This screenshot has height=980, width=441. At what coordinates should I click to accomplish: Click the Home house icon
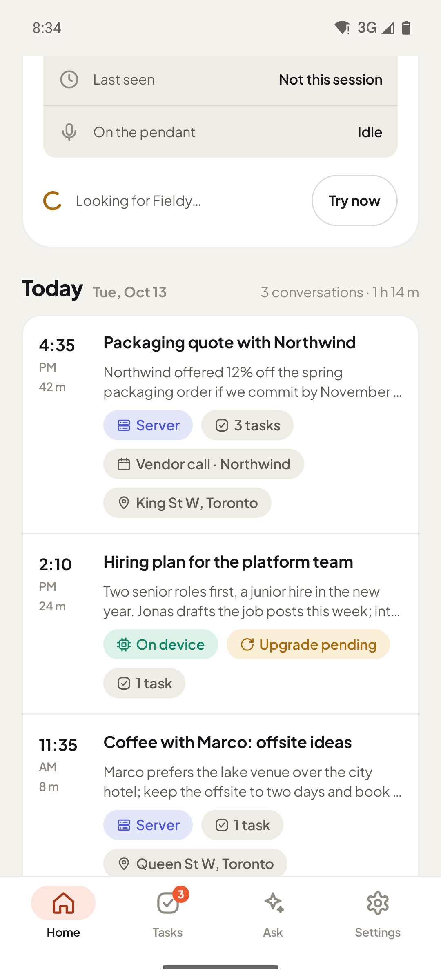pyautogui.click(x=63, y=903)
